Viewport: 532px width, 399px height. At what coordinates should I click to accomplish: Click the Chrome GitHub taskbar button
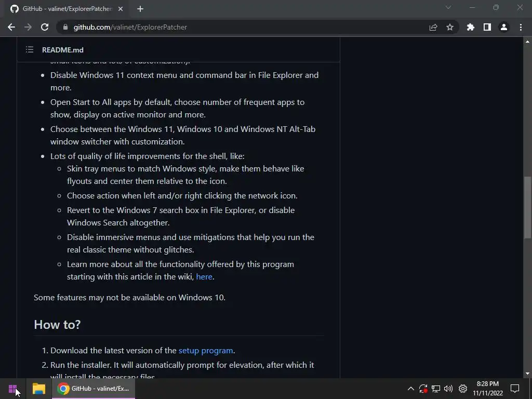point(94,389)
